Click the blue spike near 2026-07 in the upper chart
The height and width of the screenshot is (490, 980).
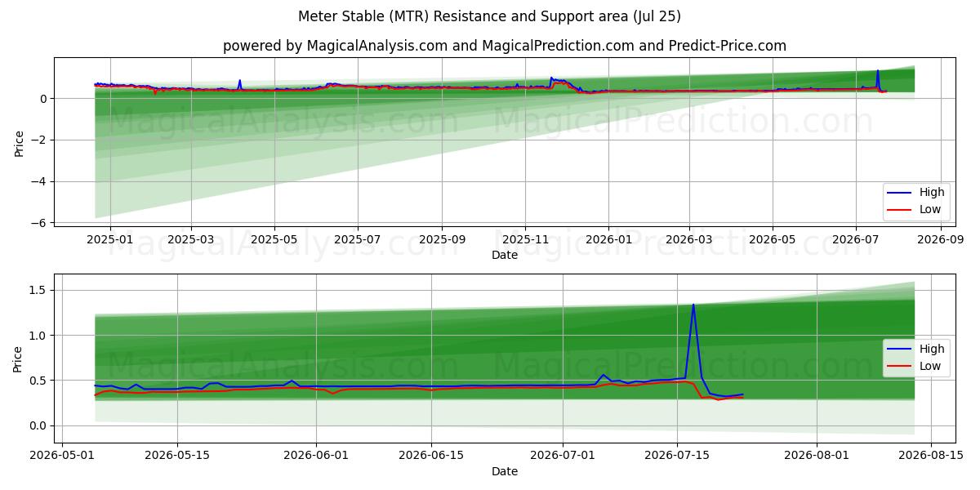click(878, 71)
